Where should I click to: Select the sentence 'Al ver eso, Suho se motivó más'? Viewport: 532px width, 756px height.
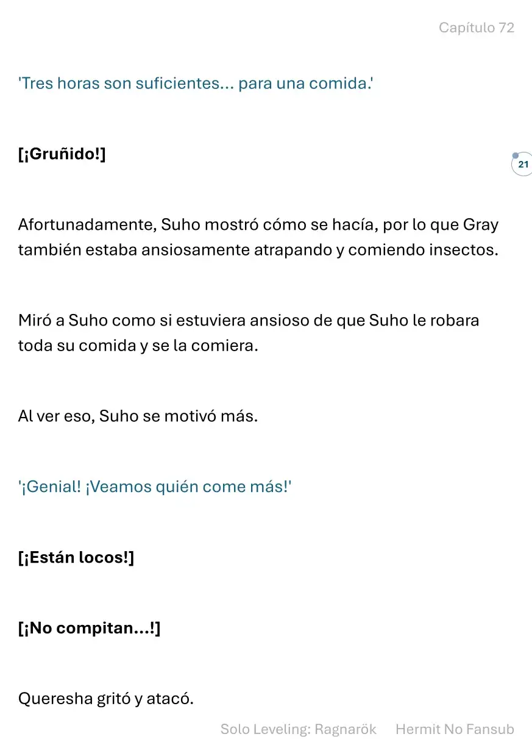click(x=138, y=416)
